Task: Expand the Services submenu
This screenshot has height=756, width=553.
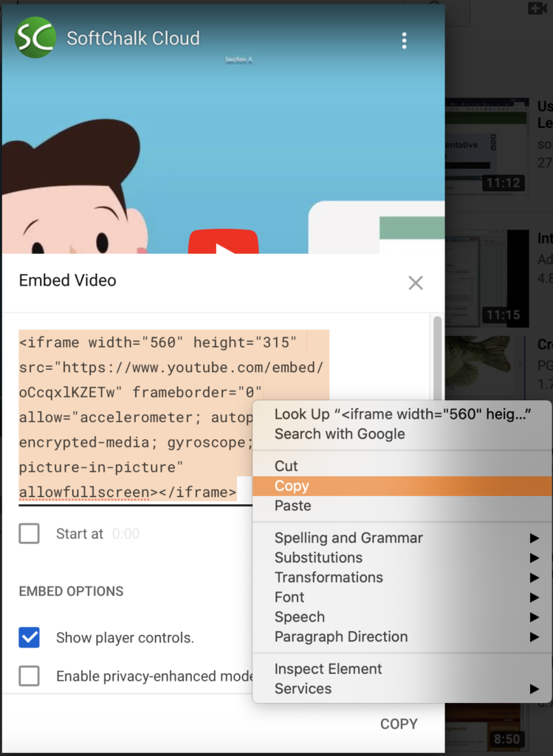Action: 402,689
